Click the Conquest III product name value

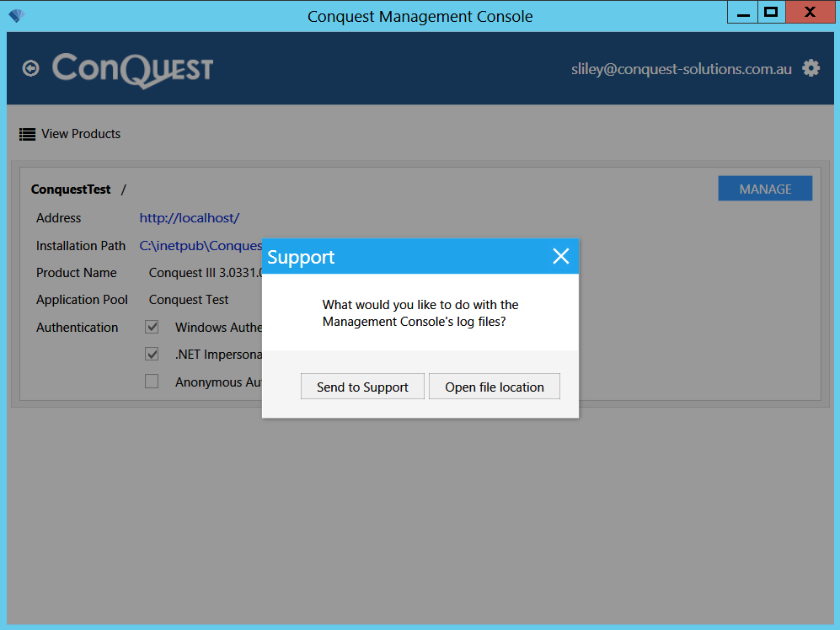coord(206,273)
